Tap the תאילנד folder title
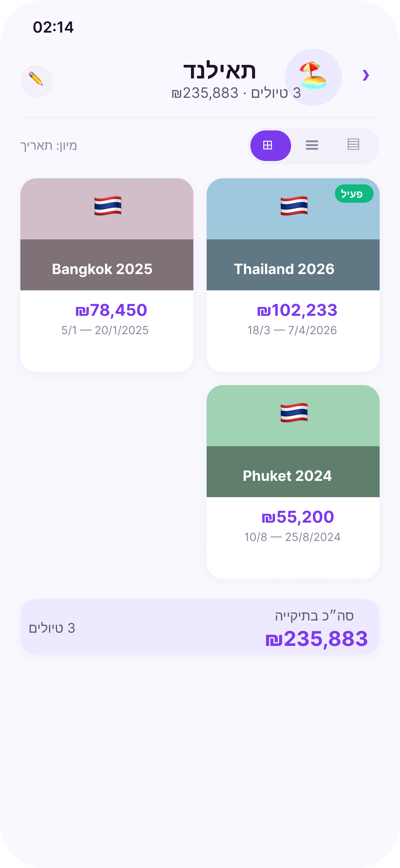 tap(220, 71)
